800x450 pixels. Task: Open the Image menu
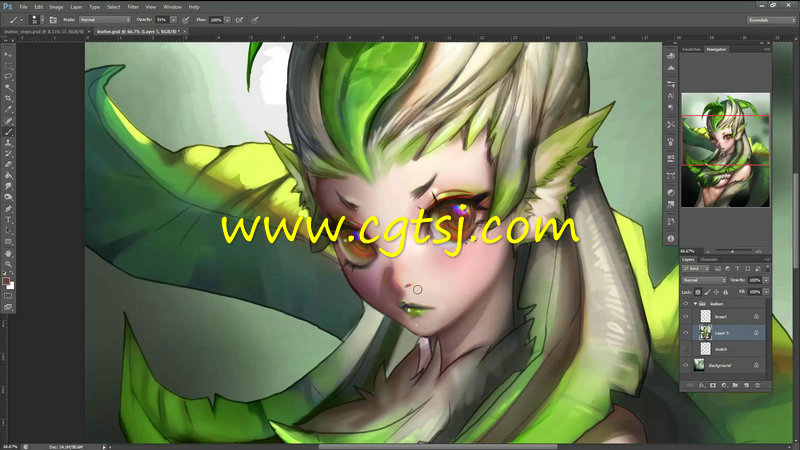(56, 7)
